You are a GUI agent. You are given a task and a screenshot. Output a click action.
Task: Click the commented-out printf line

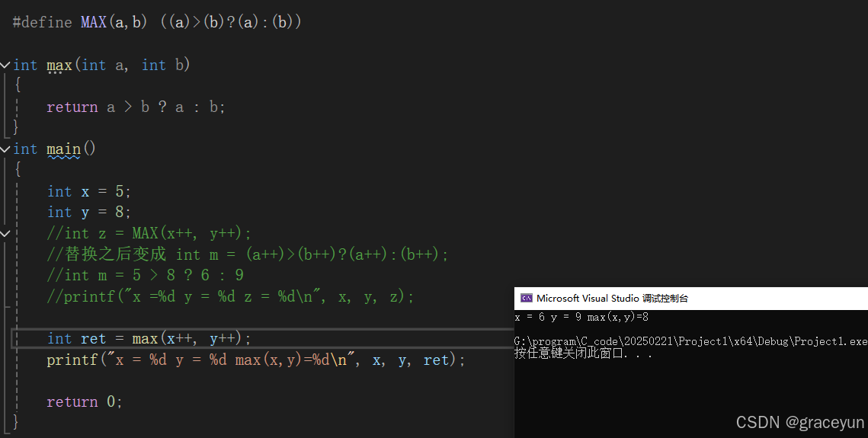(x=230, y=296)
